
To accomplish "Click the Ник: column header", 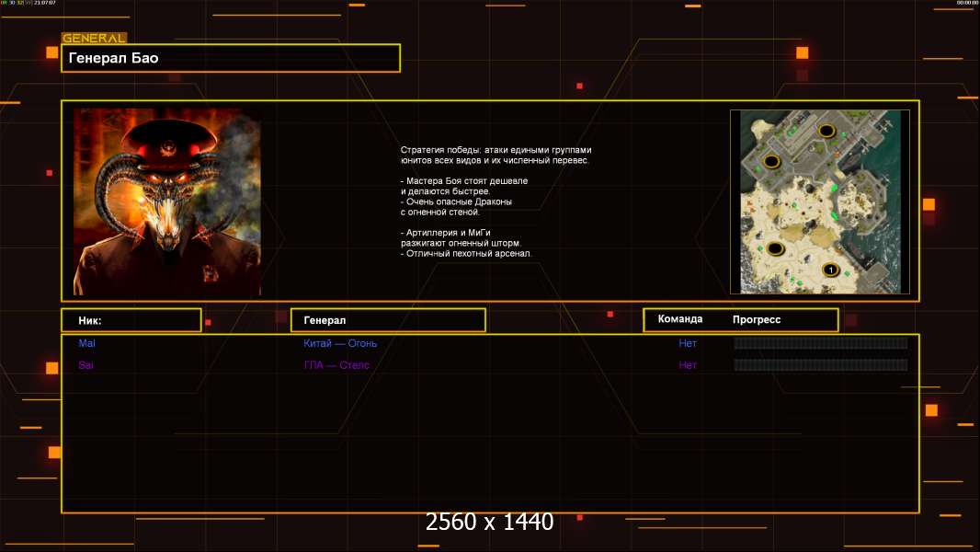I will coord(131,320).
